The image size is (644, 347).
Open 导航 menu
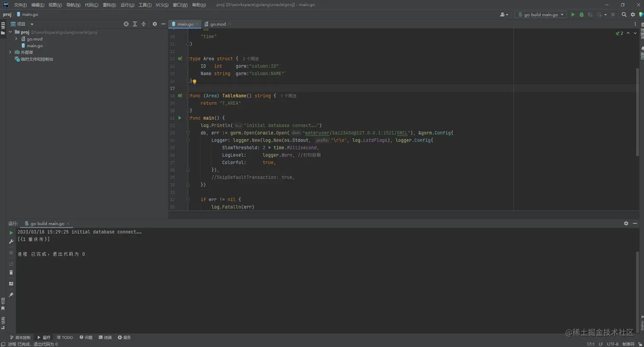(73, 5)
